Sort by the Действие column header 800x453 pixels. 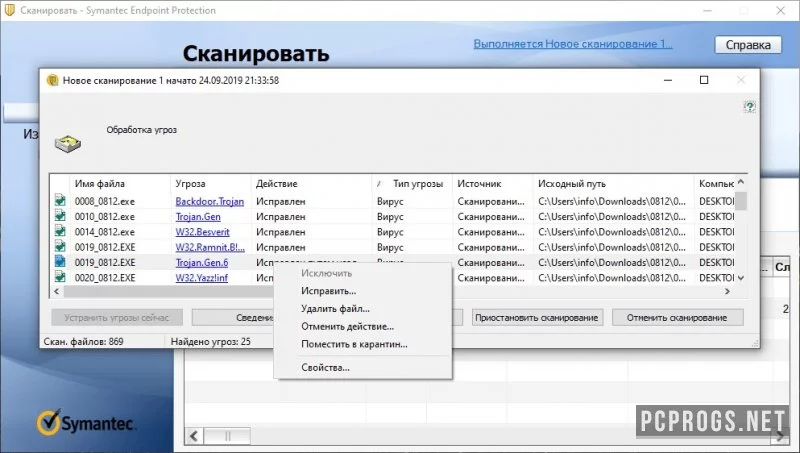[x=311, y=184]
